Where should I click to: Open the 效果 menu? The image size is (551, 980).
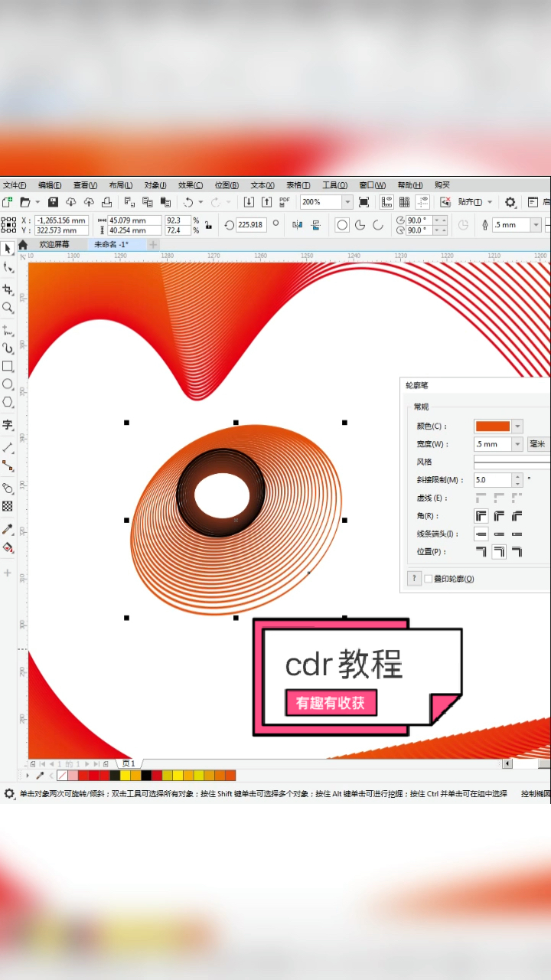191,185
